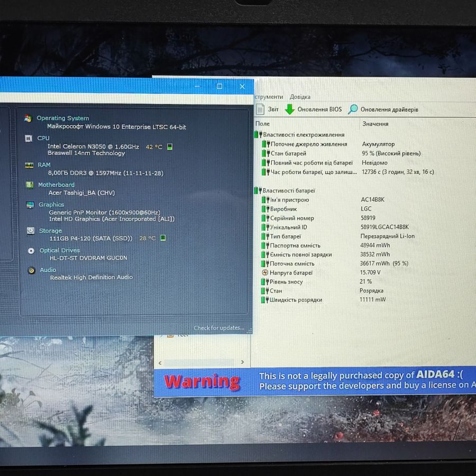Image resolution: width=476 pixels, height=476 pixels.
Task: Click the magnifier icon for Оновлення драйверів
Action: click(352, 109)
